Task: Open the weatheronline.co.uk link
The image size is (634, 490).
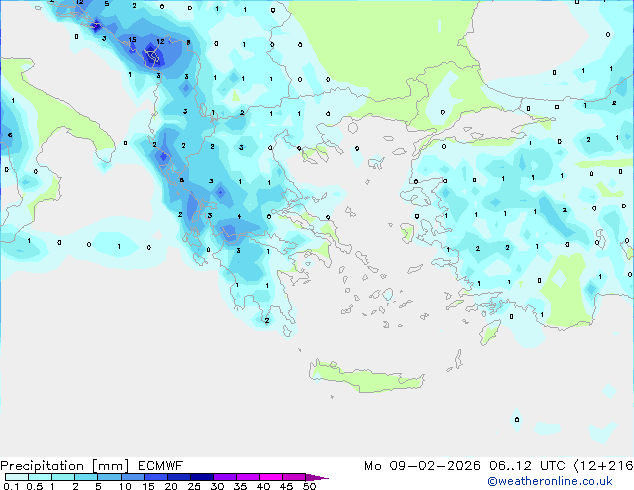Action: coord(550,481)
